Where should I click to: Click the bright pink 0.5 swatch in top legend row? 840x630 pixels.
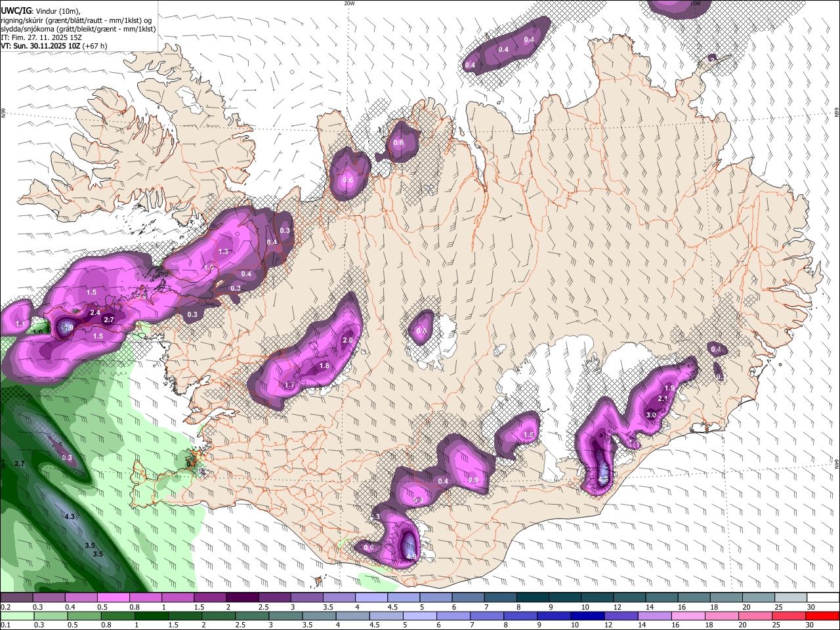(x=113, y=598)
